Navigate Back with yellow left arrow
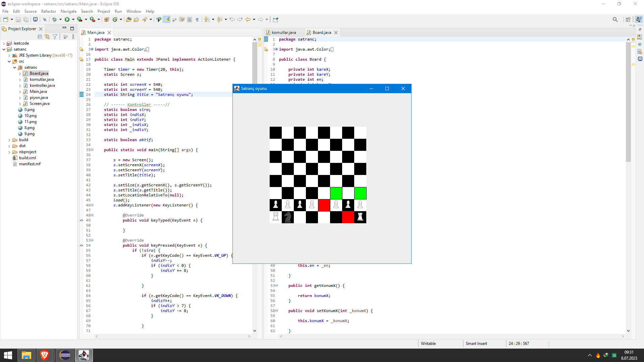Viewport: 644px width, 362px height. (x=248, y=19)
